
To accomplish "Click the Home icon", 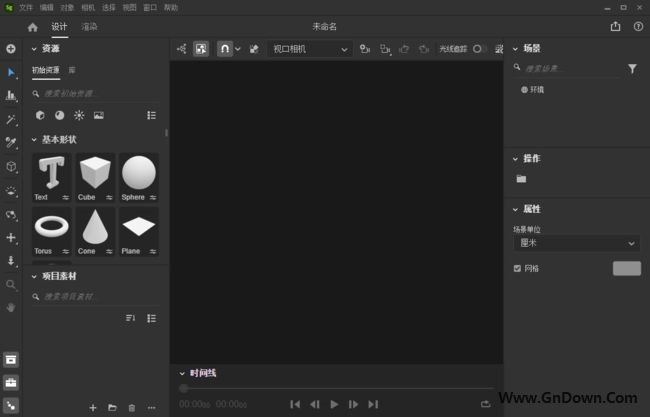I will (33, 27).
